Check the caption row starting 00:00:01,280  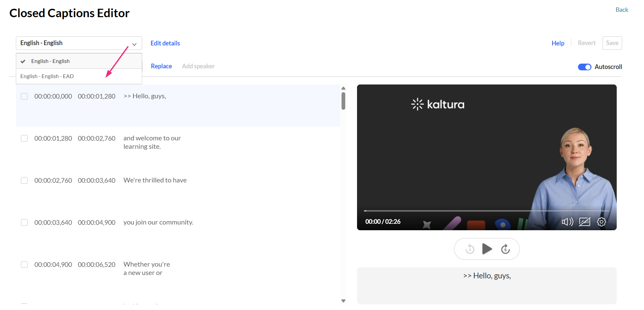click(x=24, y=138)
